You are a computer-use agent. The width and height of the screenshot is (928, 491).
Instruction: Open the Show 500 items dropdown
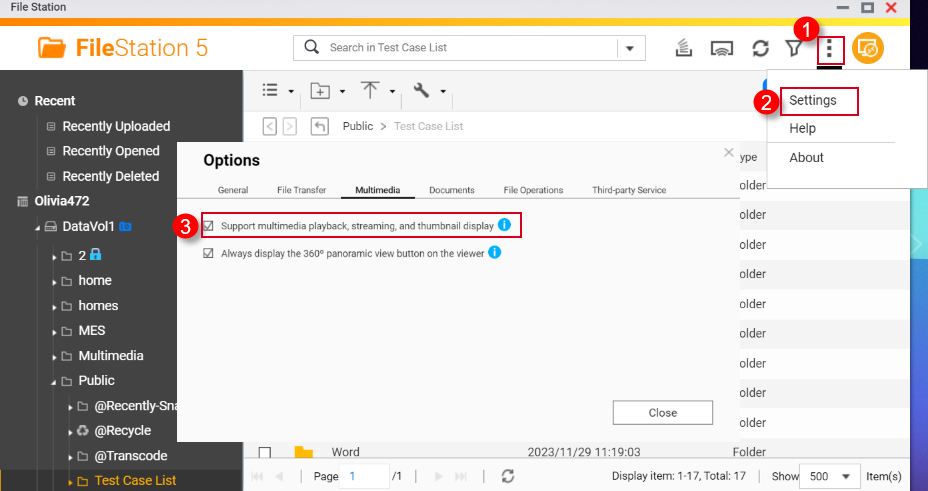click(x=830, y=476)
